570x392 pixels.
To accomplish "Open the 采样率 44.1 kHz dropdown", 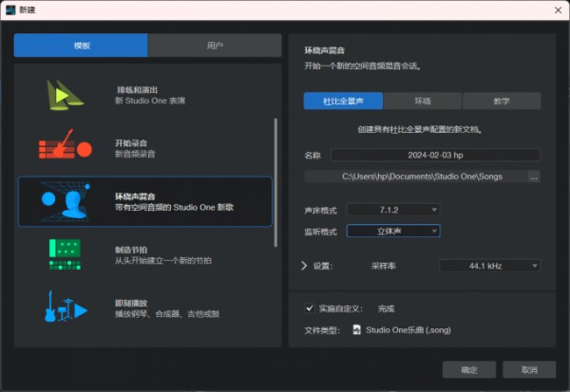I will click(489, 266).
